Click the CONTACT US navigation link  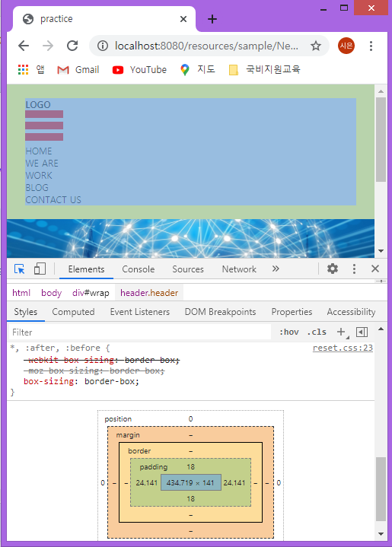pos(53,200)
